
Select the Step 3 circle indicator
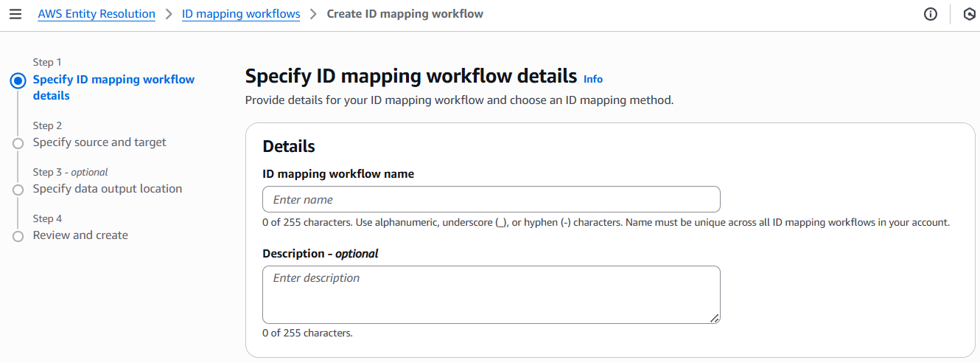(x=18, y=190)
